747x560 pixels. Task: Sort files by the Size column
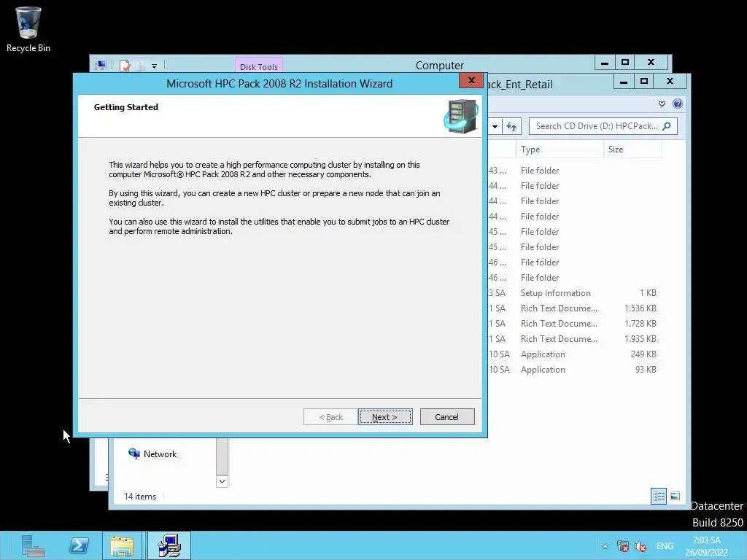point(632,149)
